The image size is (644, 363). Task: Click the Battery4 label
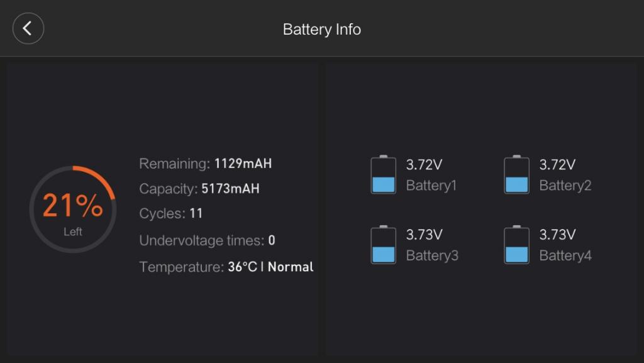click(x=565, y=256)
